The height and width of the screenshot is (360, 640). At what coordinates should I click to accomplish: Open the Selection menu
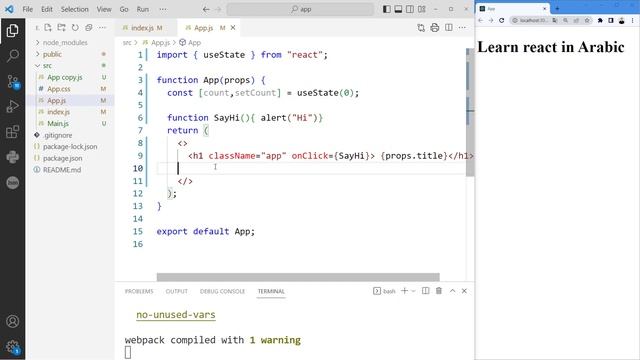[x=75, y=9]
